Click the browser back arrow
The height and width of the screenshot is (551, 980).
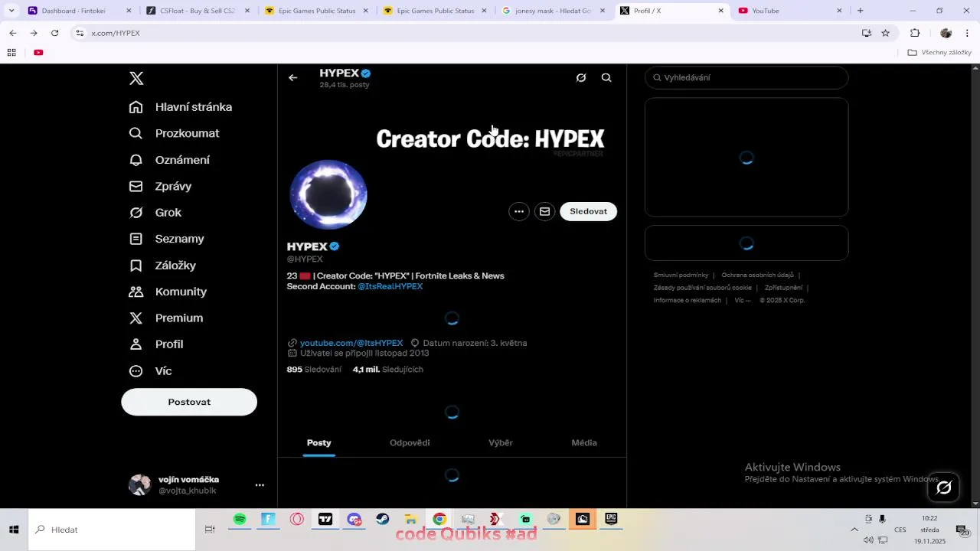pyautogui.click(x=13, y=33)
